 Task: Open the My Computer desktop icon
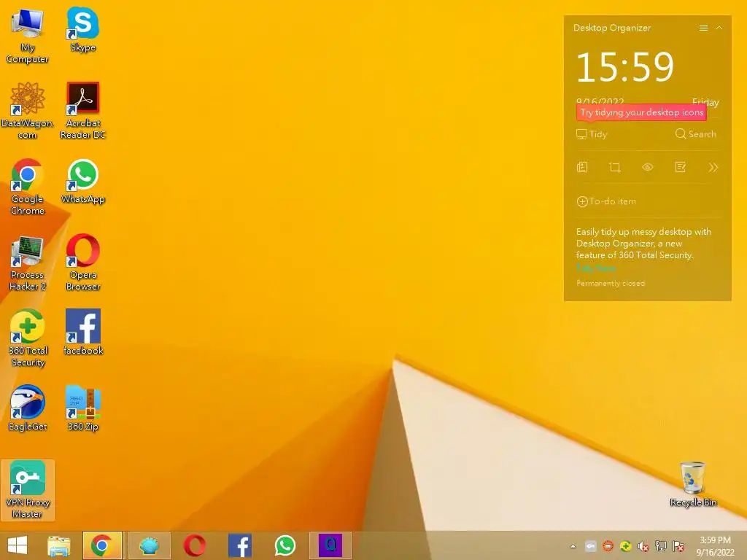27,36
